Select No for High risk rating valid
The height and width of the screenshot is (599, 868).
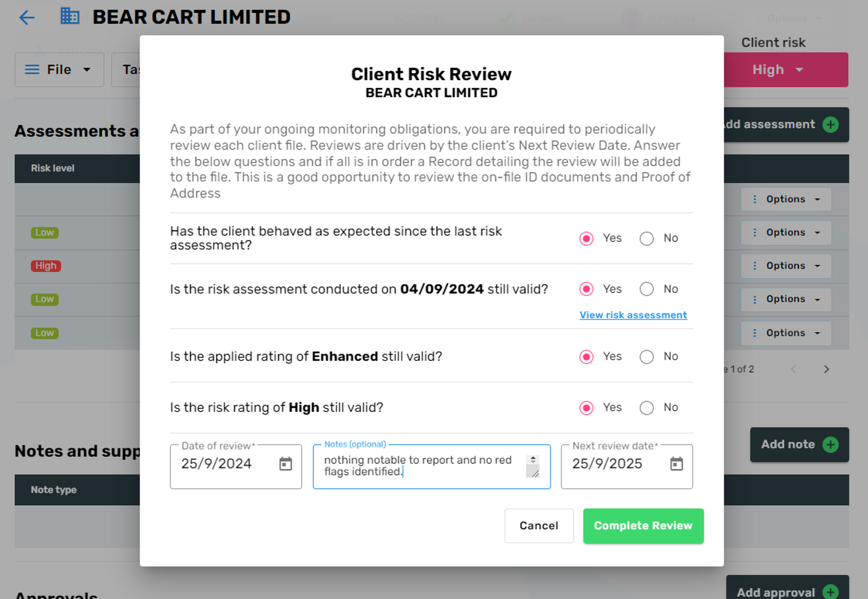click(647, 408)
